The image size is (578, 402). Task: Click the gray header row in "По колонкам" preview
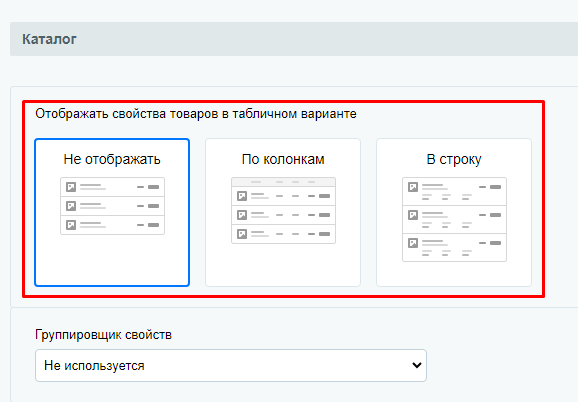coord(283,182)
